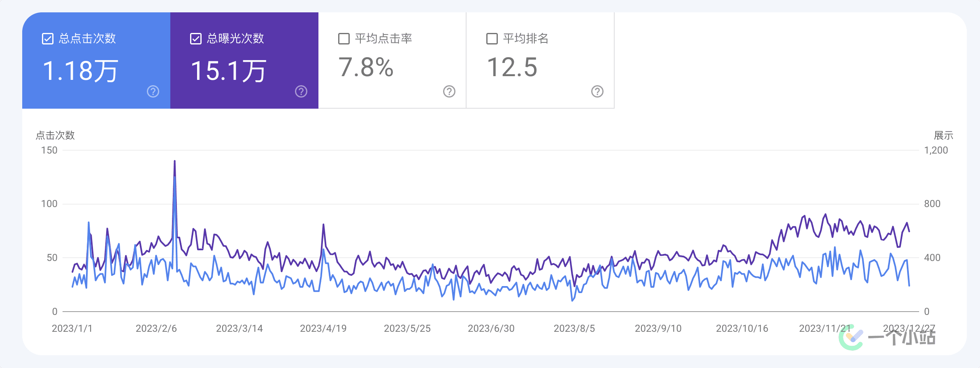980x368 pixels.
Task: Click the question mark in 平均点击率 card
Action: point(449,91)
